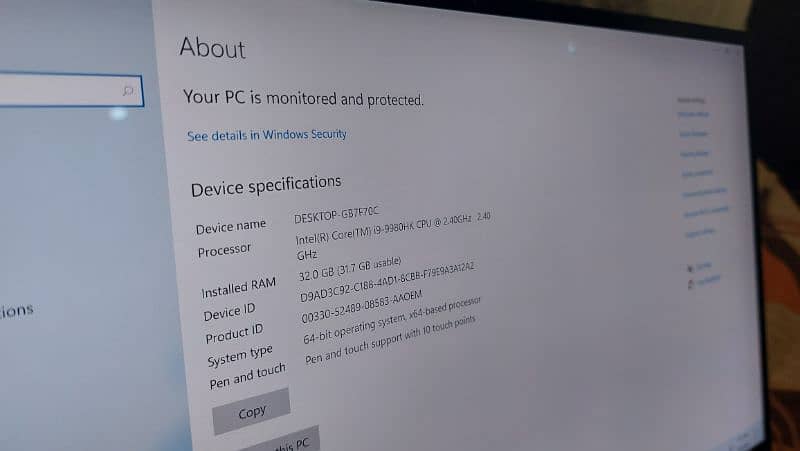This screenshot has height=451, width=800.
Task: Close the Settings window
Action: pyautogui.click(x=738, y=52)
